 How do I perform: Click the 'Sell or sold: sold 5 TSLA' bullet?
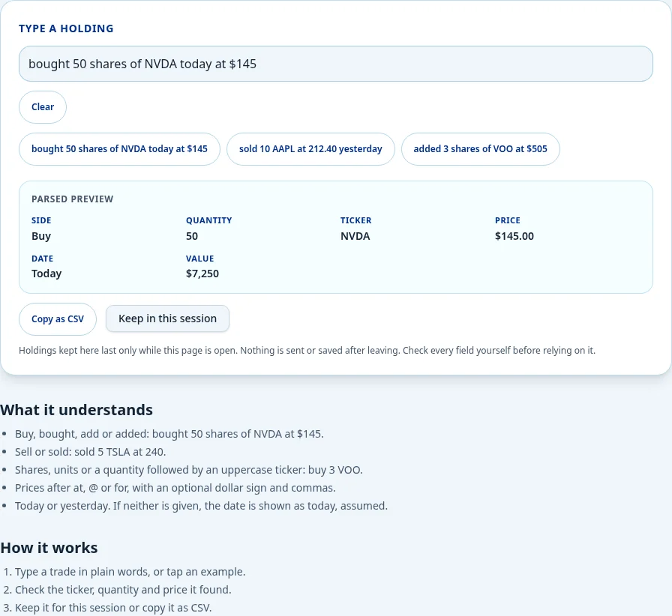(91, 452)
